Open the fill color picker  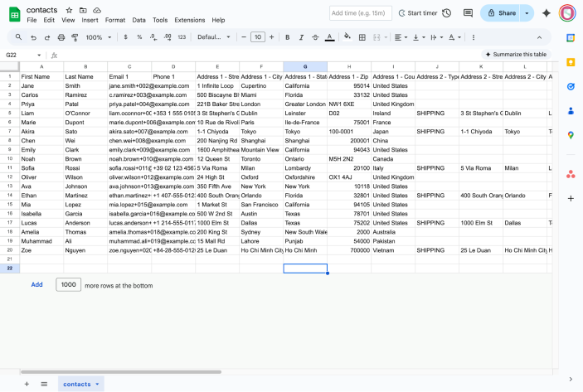[346, 37]
